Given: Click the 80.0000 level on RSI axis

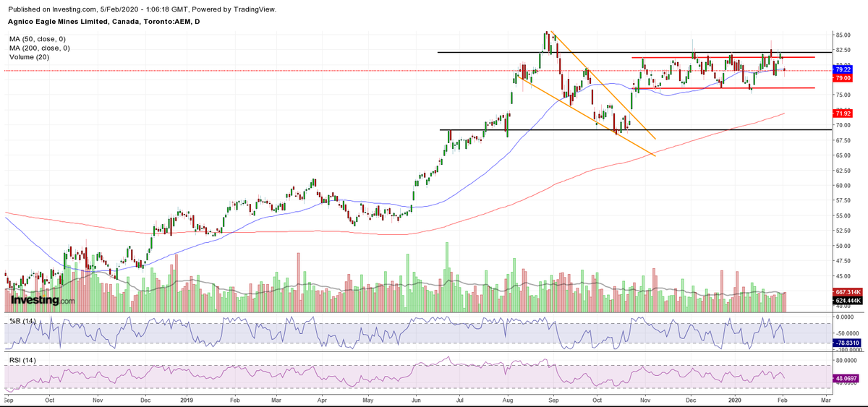Looking at the screenshot, I should tap(846, 360).
